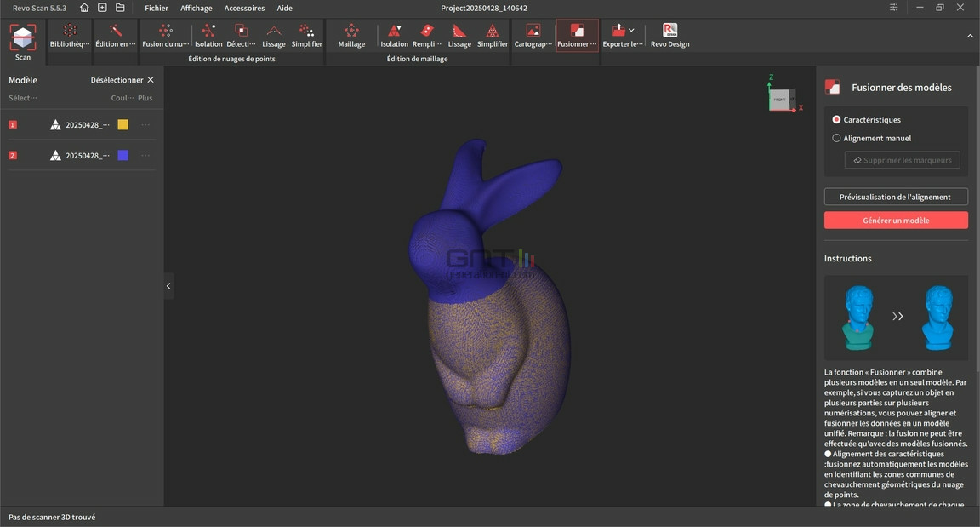Click the Modèle panel heading

coord(22,80)
